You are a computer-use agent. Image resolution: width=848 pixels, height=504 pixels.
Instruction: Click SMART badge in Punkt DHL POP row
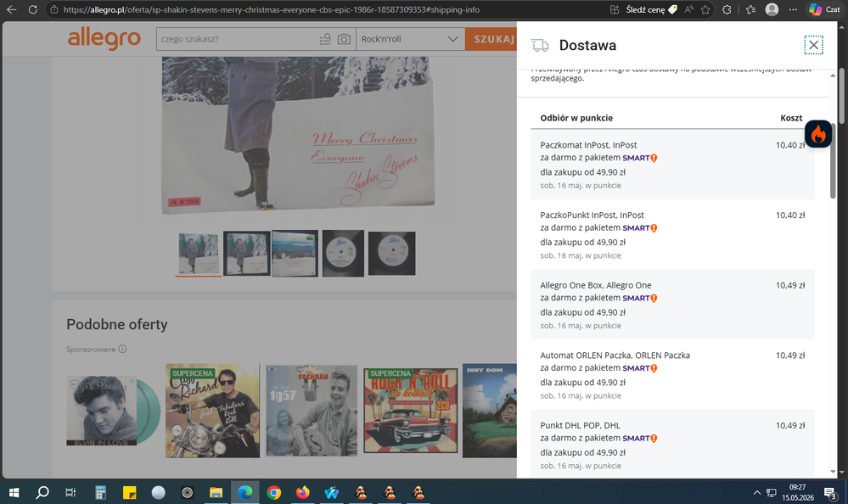pyautogui.click(x=639, y=438)
